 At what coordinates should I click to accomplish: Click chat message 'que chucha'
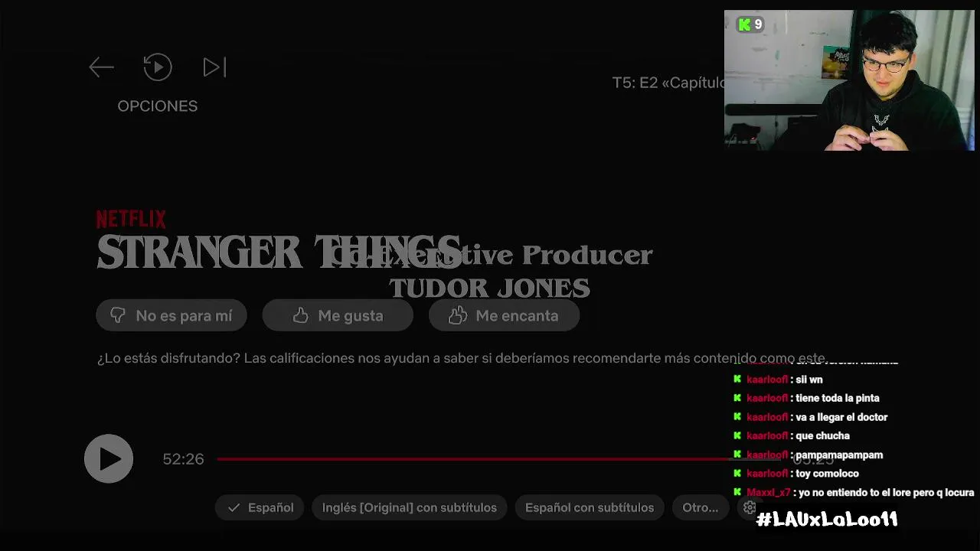click(x=822, y=435)
